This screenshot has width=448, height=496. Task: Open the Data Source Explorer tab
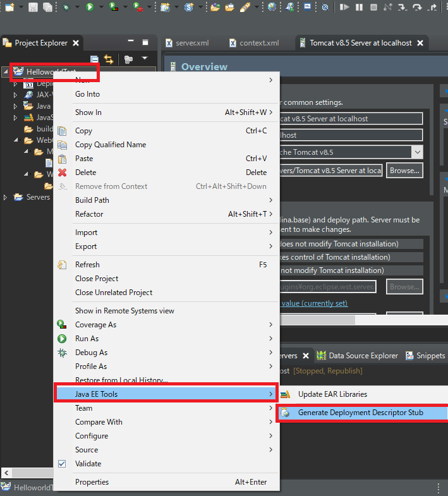click(357, 356)
